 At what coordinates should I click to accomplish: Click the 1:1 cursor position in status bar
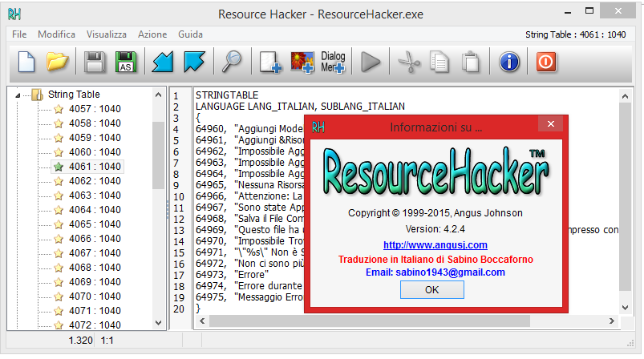(107, 340)
